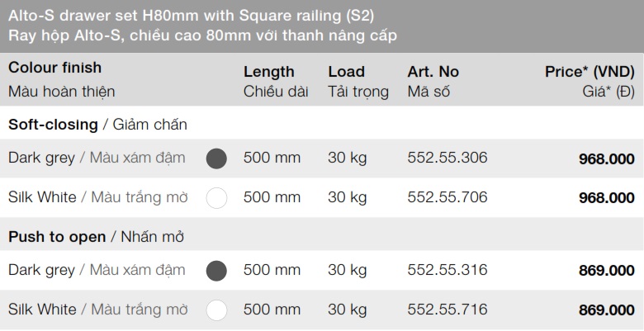Click the silk white swatch under Push to open
This screenshot has width=644, height=331.
pyautogui.click(x=216, y=310)
